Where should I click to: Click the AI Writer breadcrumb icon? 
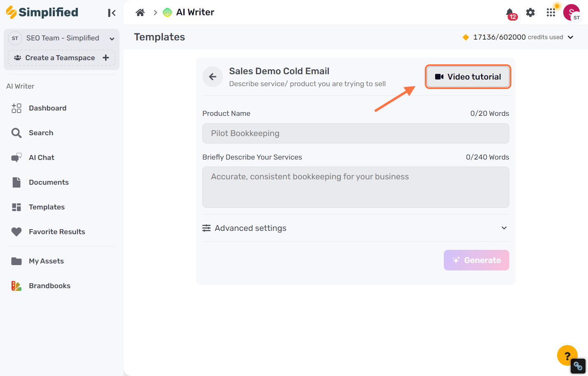167,12
